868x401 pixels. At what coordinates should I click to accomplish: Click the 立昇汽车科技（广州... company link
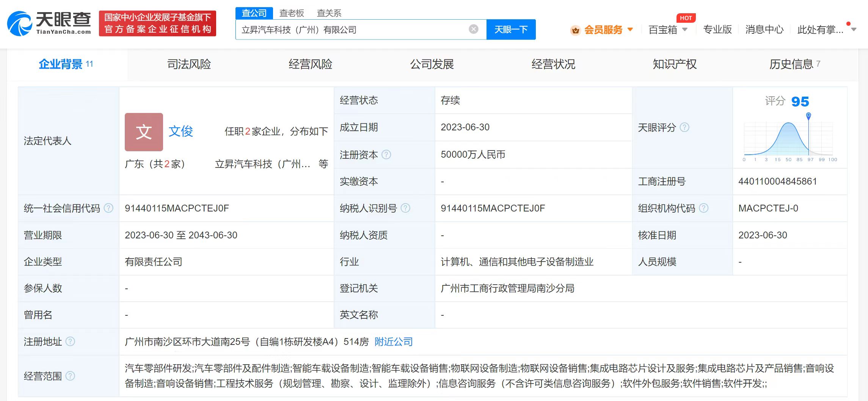(x=262, y=164)
